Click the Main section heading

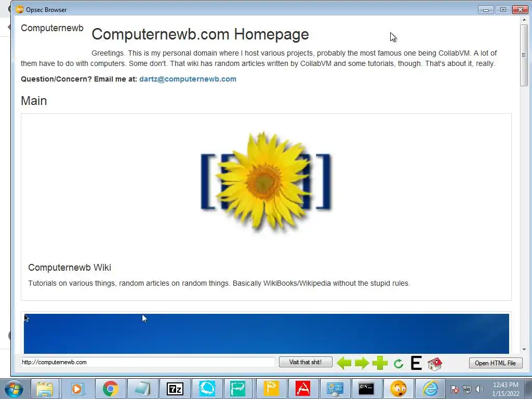[x=34, y=101]
